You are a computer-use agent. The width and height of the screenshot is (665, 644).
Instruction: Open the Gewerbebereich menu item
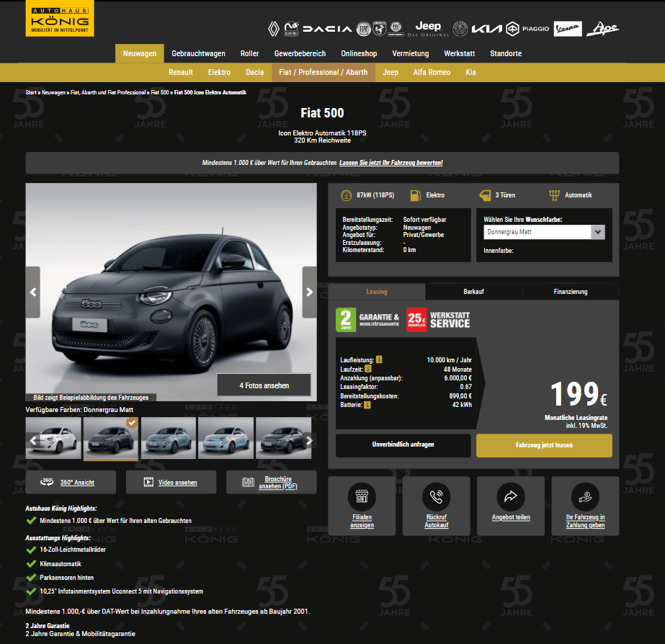coord(300,53)
